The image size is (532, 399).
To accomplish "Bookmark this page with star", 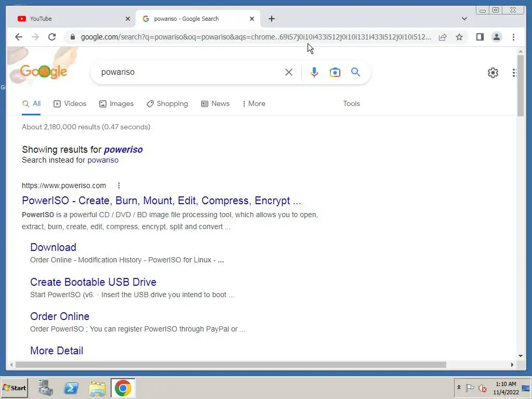I will [x=459, y=37].
